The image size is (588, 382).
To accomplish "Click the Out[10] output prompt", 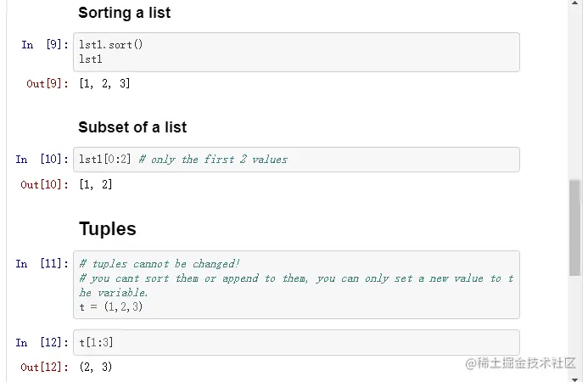I will tap(43, 184).
